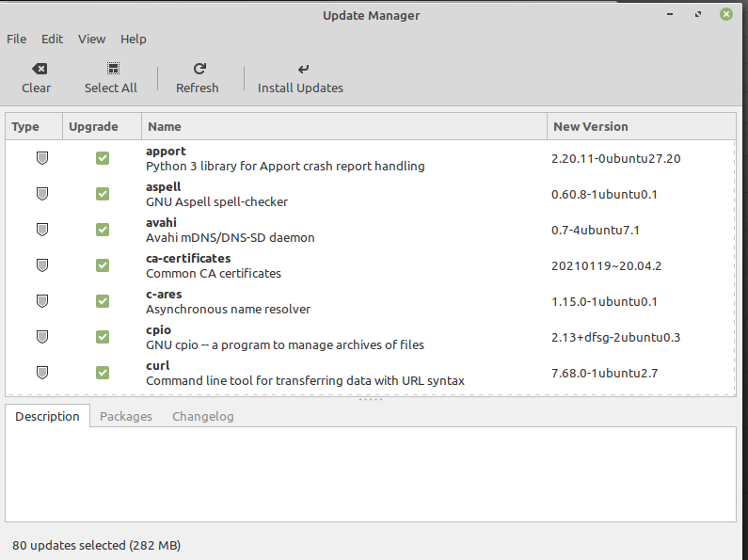
Task: Deselect the cpio upgrade checkbox
Action: [x=103, y=337]
